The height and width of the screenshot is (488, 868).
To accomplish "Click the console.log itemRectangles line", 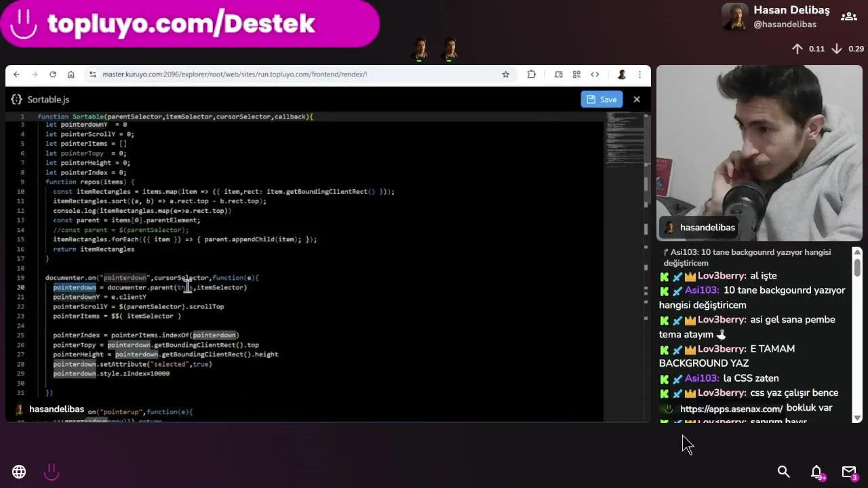I will coord(142,211).
